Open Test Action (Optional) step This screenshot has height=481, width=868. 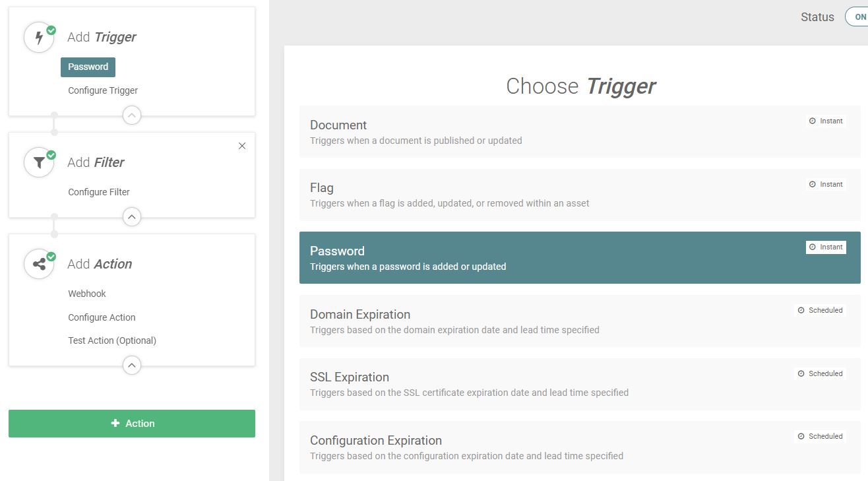point(112,340)
